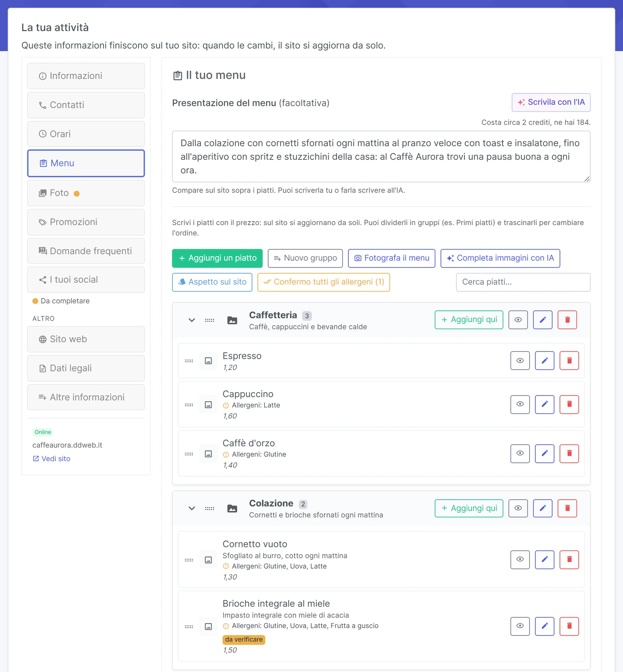
Task: Click Nuovo gruppo button
Action: point(305,258)
